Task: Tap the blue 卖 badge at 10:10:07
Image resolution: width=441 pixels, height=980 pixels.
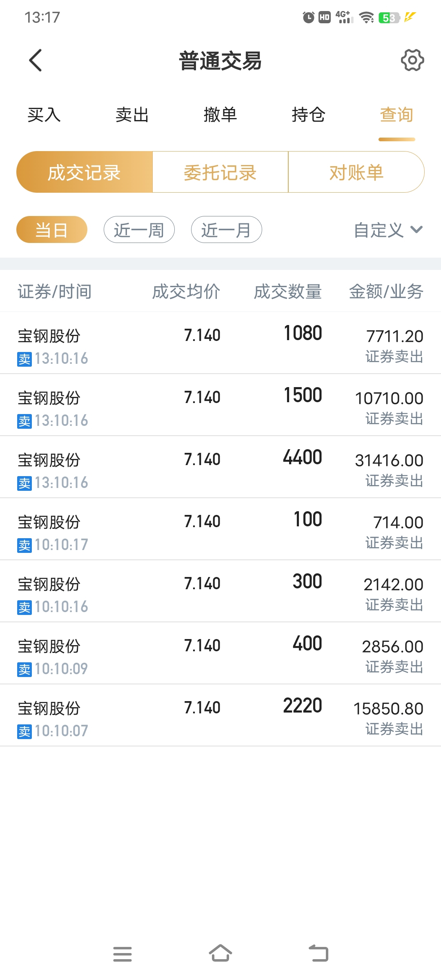Action: 24,731
